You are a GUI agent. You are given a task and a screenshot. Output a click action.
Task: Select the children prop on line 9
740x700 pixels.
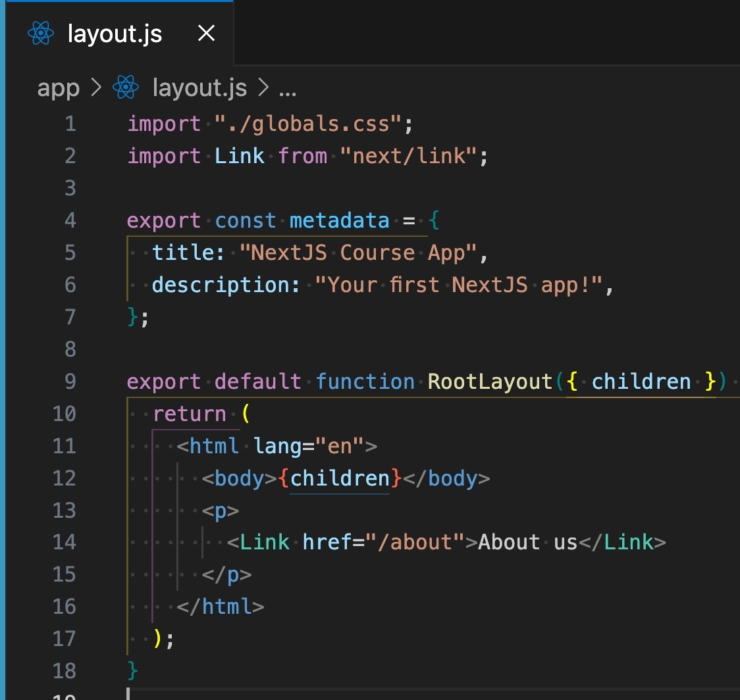pyautogui.click(x=641, y=381)
